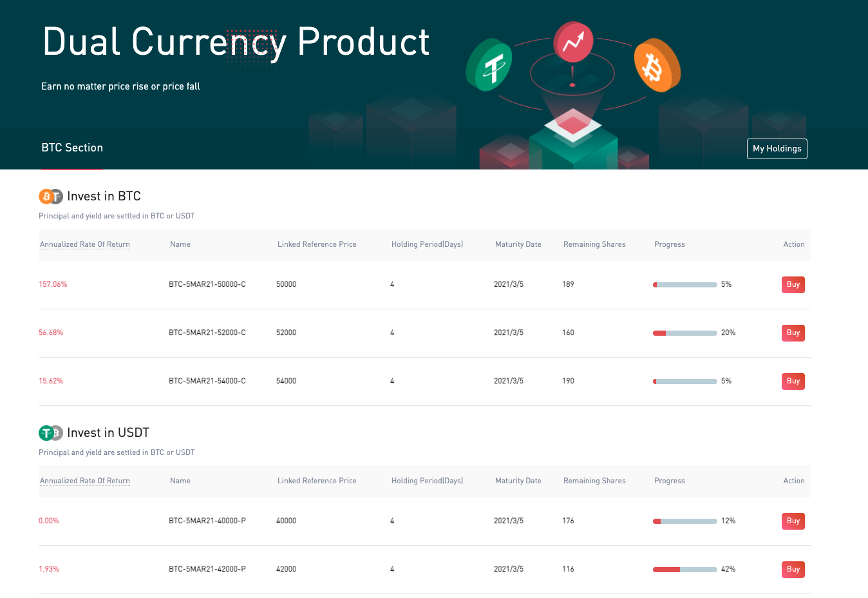Click remaining shares value 189
Viewport: 868px width, 598px height.
568,284
